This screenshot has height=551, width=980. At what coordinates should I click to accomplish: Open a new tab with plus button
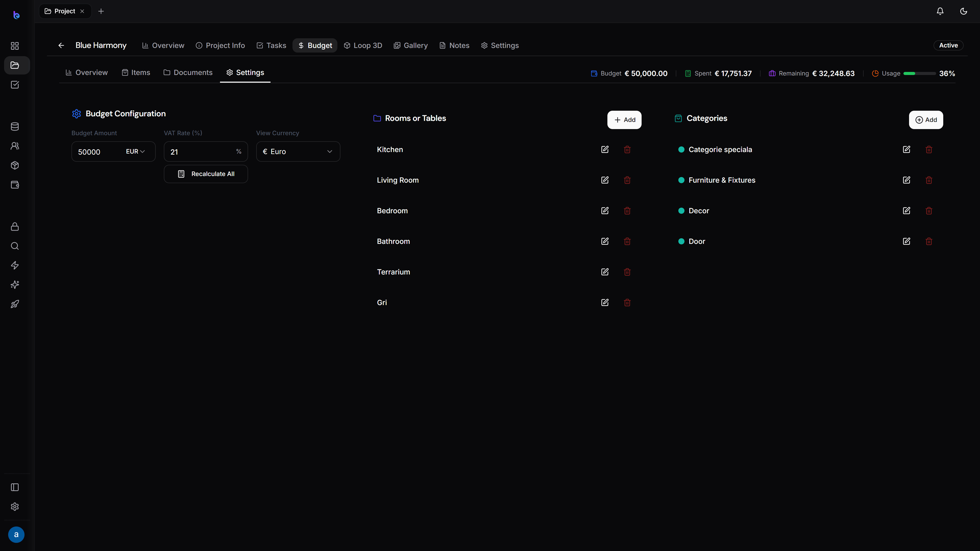coord(101,11)
